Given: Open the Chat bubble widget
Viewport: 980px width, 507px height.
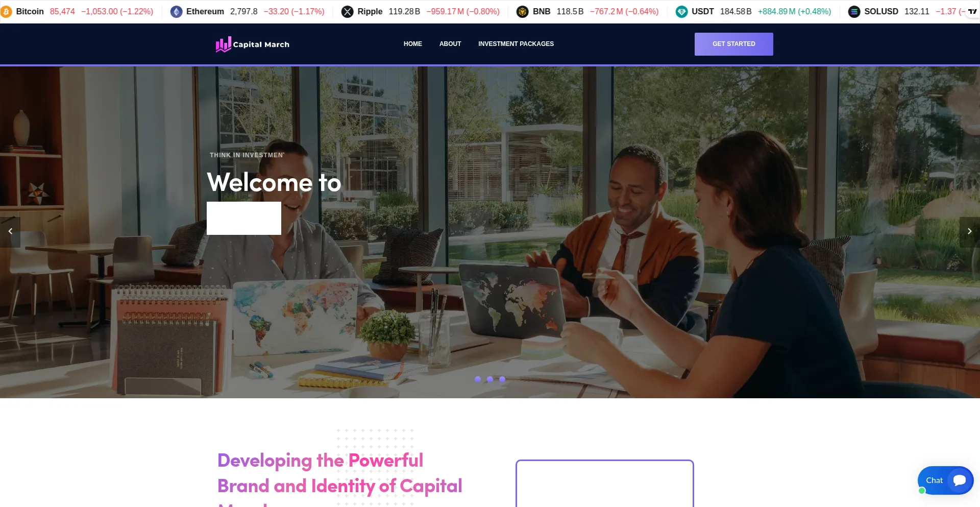Looking at the screenshot, I should coord(945,480).
